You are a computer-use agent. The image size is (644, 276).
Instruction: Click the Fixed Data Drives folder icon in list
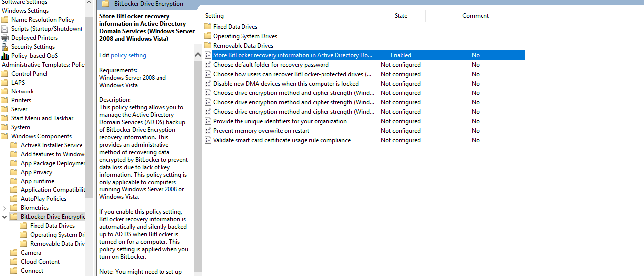pos(208,27)
